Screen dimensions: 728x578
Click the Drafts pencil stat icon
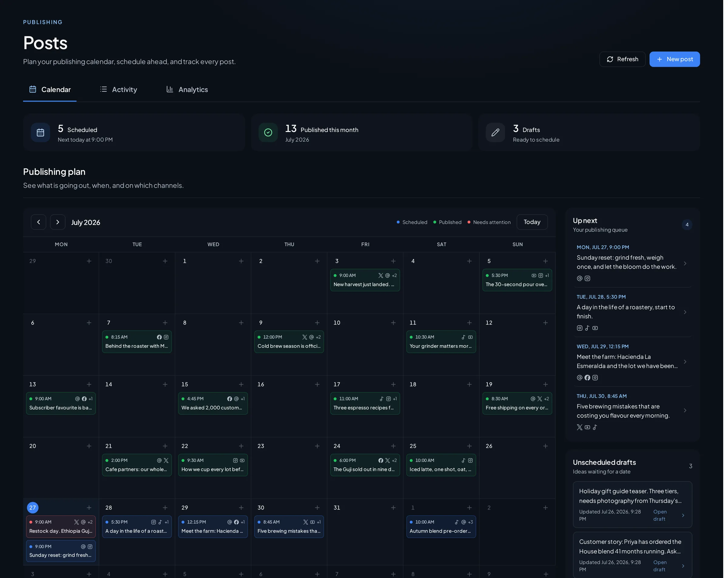pos(496,132)
